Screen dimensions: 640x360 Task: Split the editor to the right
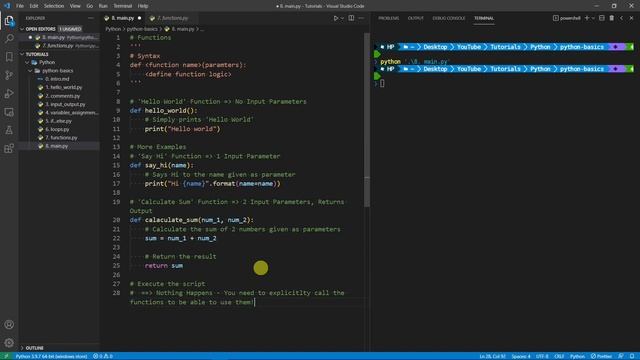pos(351,18)
